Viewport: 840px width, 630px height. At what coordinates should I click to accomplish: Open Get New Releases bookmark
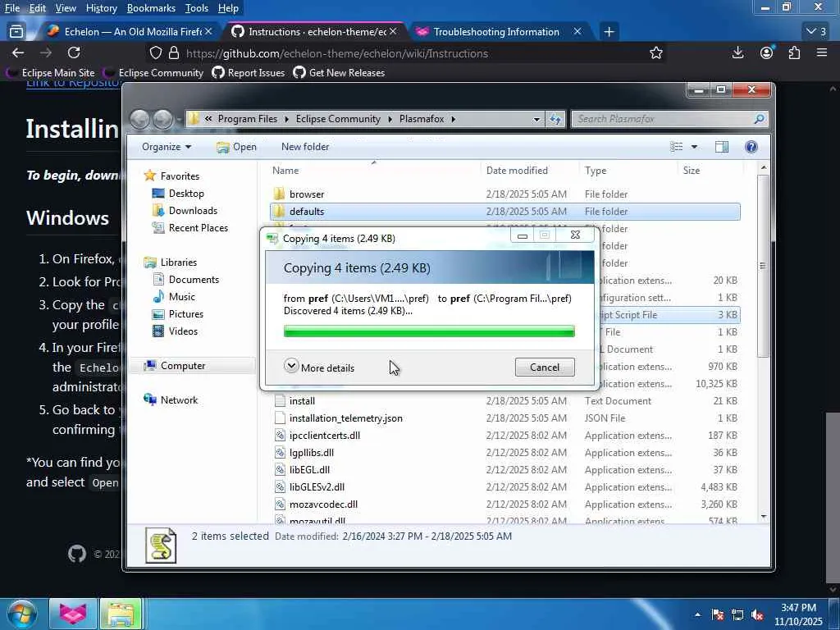click(x=339, y=73)
